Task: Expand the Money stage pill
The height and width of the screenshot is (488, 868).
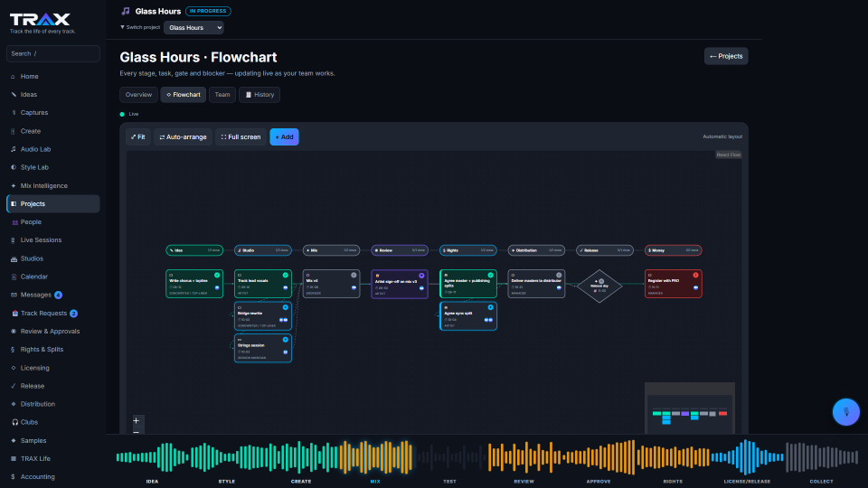Action: [673, 250]
